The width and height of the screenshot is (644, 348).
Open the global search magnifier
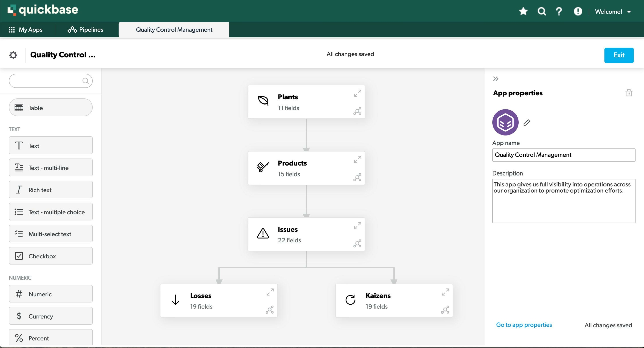click(x=541, y=11)
